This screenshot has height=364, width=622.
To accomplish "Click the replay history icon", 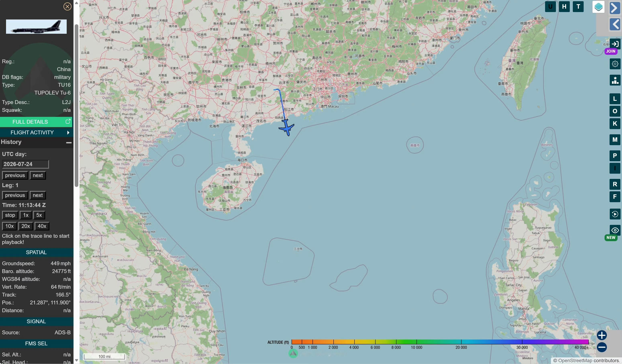I will point(615,214).
